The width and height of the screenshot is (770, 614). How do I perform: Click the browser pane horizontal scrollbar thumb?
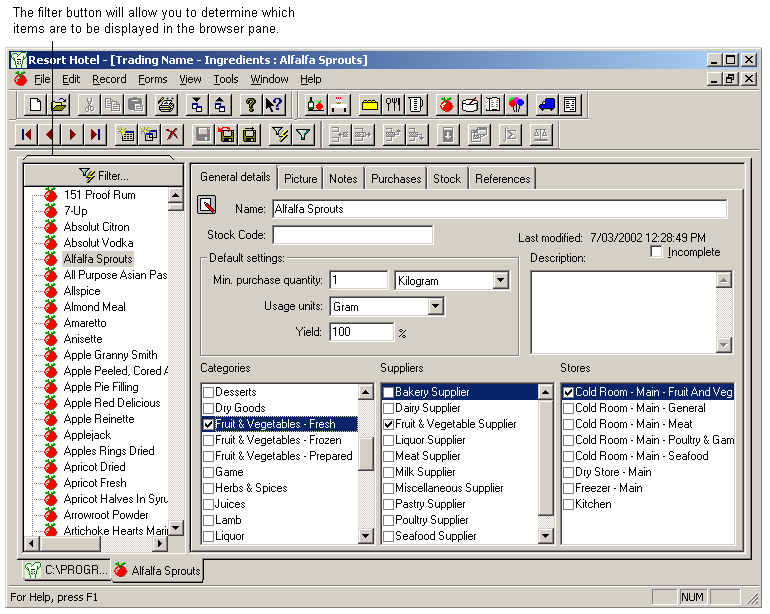coord(70,543)
